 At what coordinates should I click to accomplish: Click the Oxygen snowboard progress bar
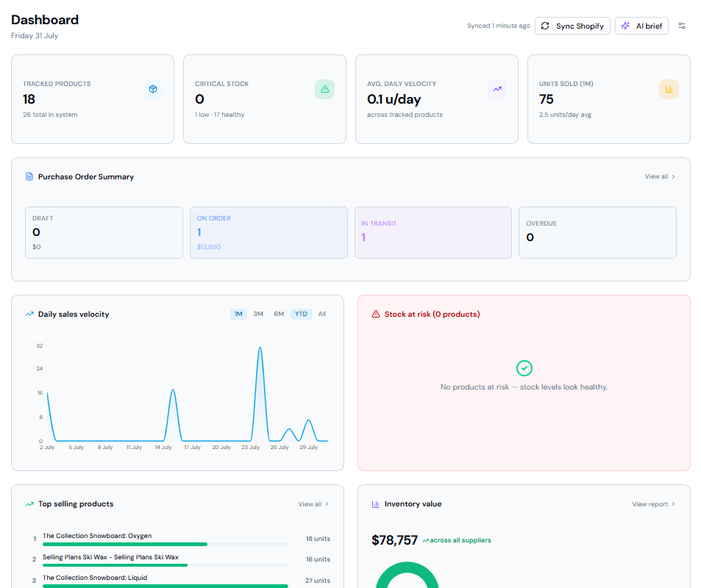pos(166,544)
